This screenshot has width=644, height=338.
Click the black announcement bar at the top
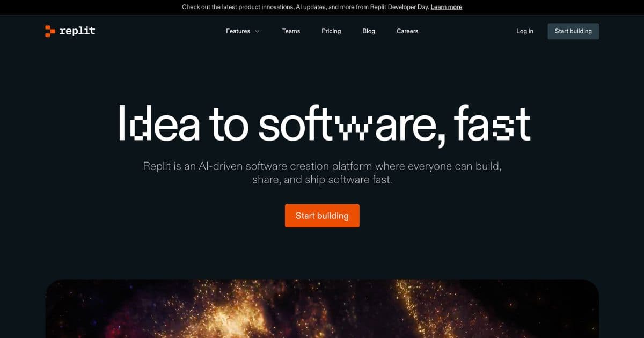[322, 8]
